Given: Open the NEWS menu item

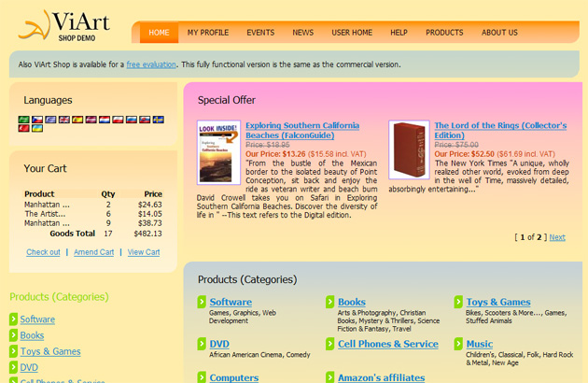Looking at the screenshot, I should coord(303,33).
